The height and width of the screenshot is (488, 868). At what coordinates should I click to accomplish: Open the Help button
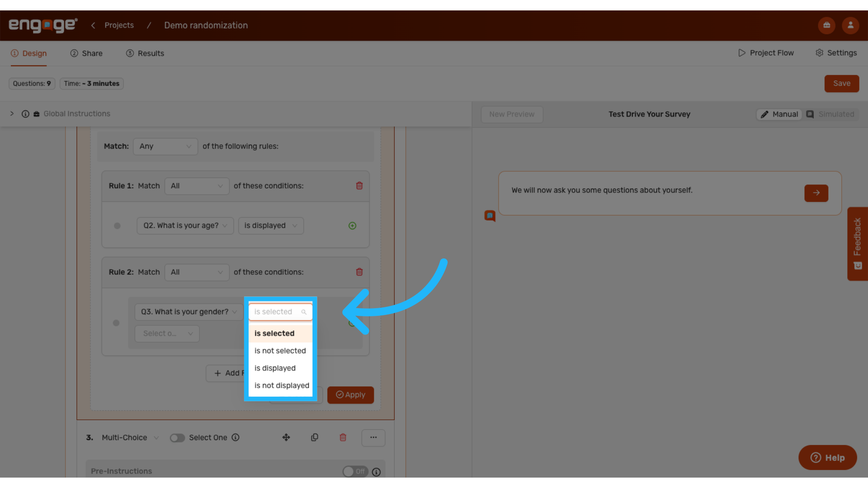point(827,458)
